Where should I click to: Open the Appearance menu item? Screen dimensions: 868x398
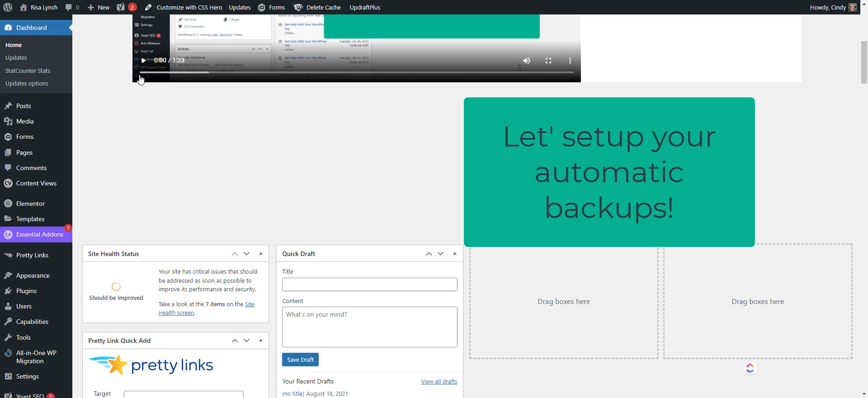coord(36,275)
